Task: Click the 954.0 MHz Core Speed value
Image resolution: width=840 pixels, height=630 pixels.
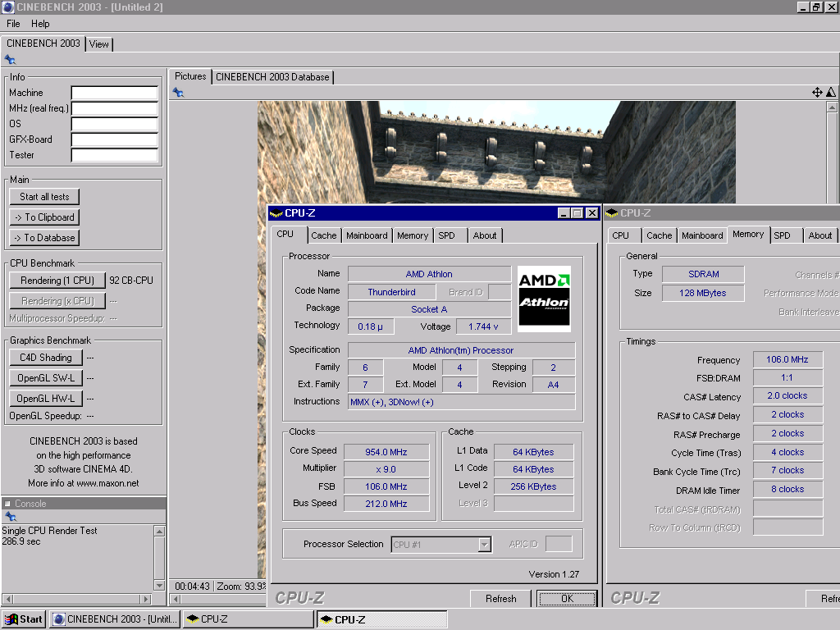Action: point(386,452)
